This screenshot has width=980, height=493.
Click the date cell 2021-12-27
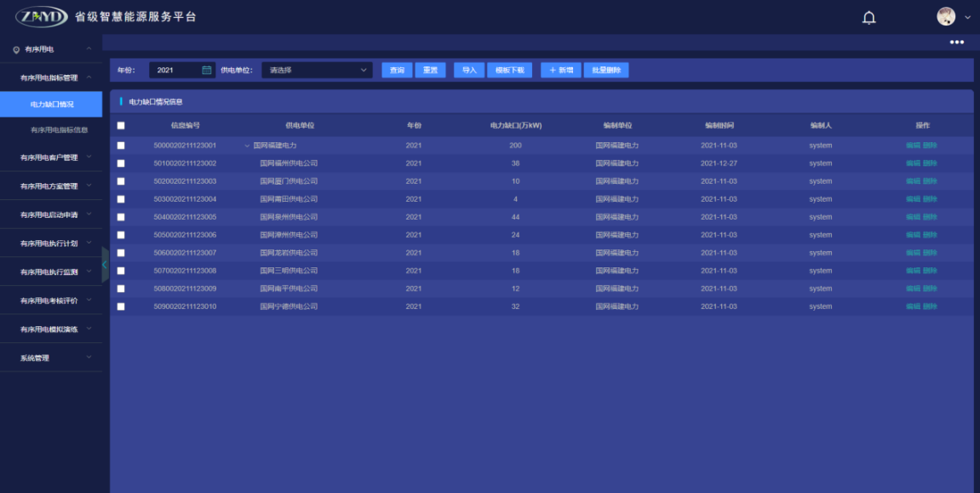719,163
